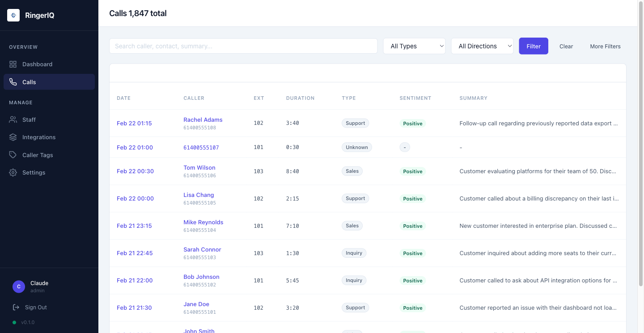Select Dashboard under Overview

point(37,64)
